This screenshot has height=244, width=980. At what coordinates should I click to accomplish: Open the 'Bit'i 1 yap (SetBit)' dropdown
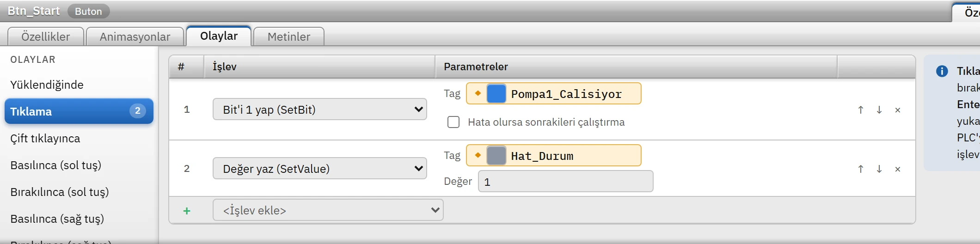tap(320, 109)
